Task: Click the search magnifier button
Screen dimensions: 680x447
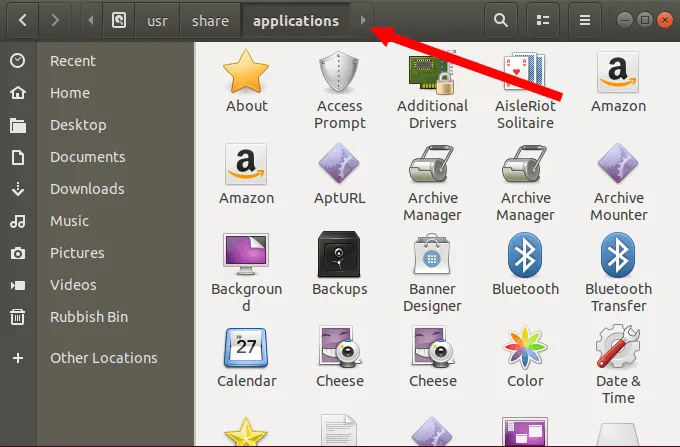Action: tap(501, 20)
